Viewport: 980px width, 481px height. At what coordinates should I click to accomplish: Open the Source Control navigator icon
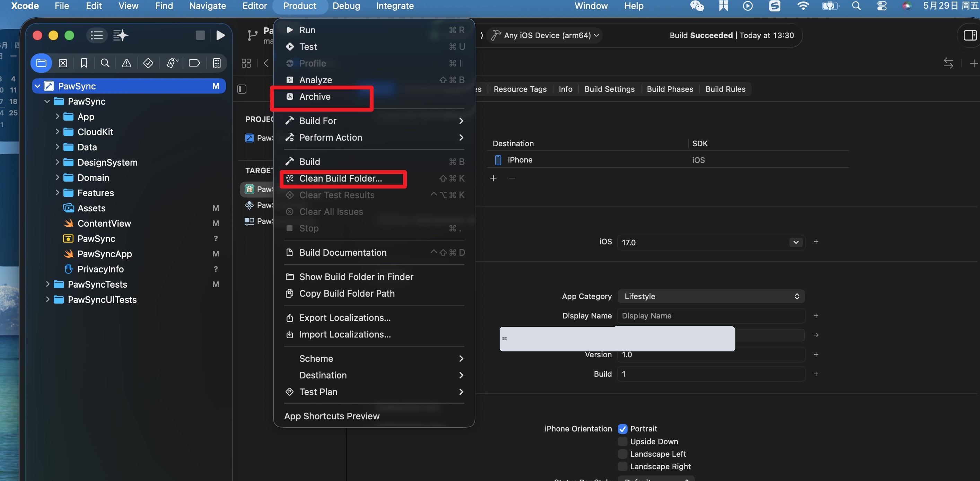pyautogui.click(x=63, y=63)
